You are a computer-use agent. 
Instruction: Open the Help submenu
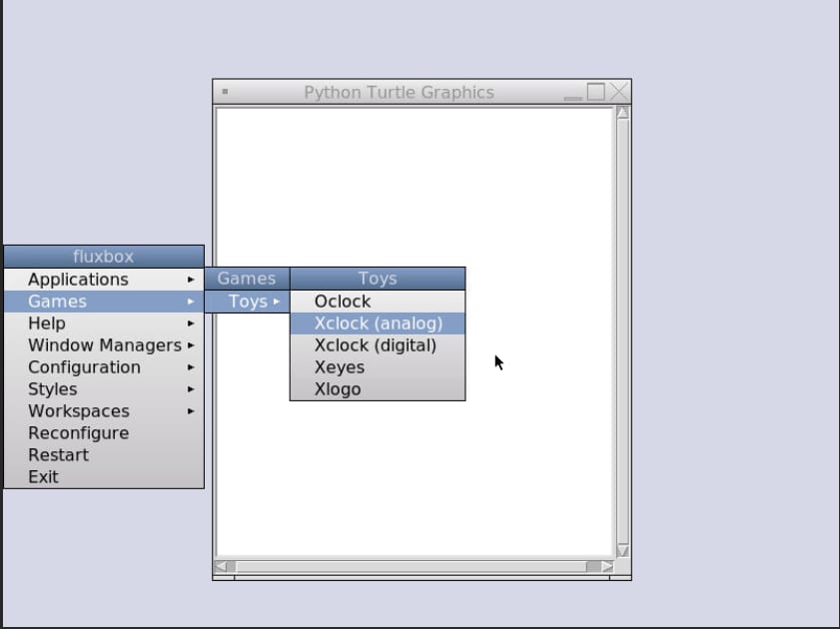click(104, 323)
